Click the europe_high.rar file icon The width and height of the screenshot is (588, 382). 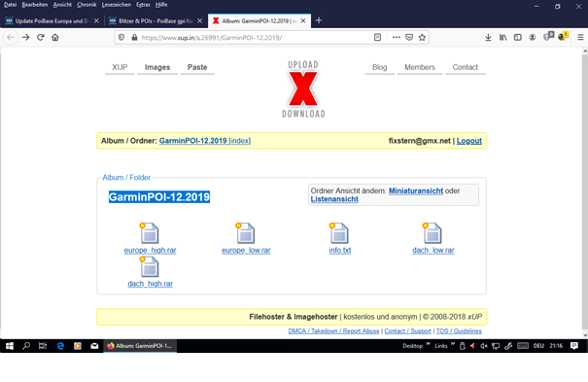click(150, 233)
